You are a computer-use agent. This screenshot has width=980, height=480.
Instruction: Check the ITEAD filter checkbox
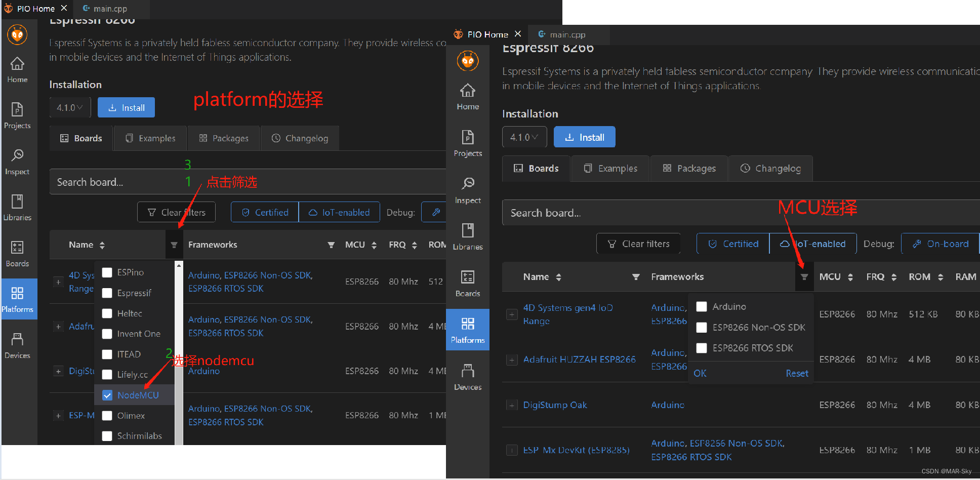tap(107, 354)
